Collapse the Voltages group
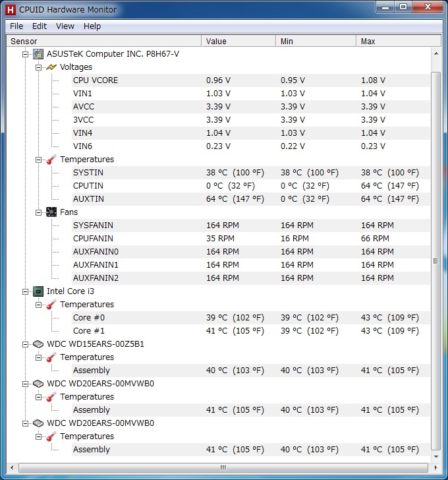This screenshot has width=448, height=480. click(38, 67)
